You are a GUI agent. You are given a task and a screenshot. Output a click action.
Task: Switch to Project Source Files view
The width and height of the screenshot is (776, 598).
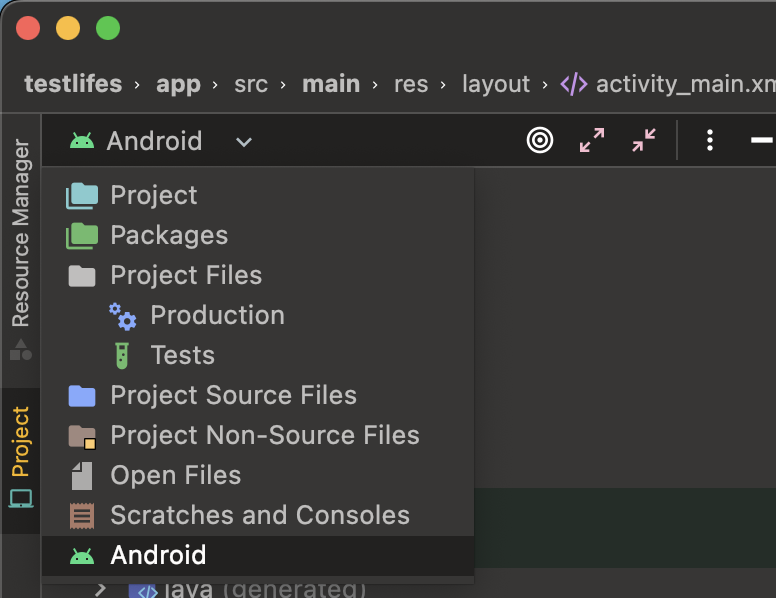pos(257,396)
